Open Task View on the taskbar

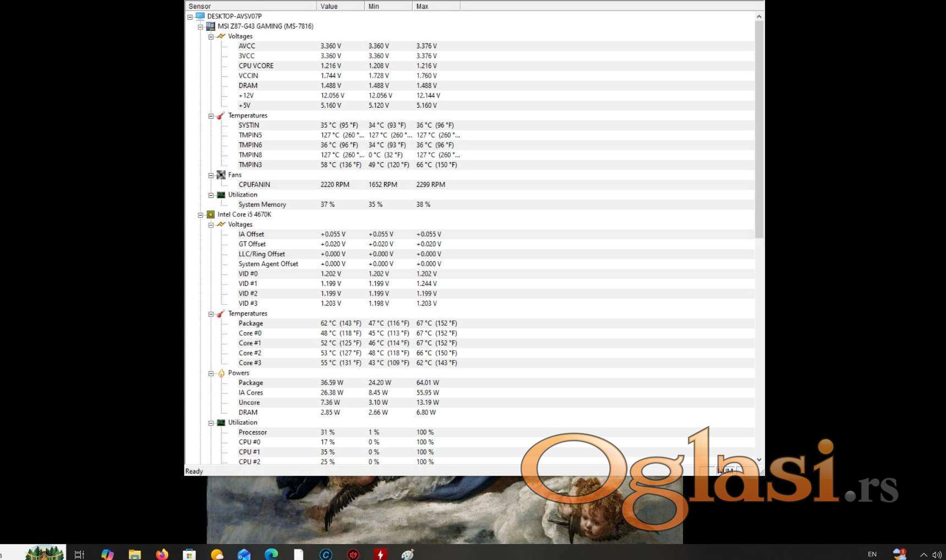79,554
